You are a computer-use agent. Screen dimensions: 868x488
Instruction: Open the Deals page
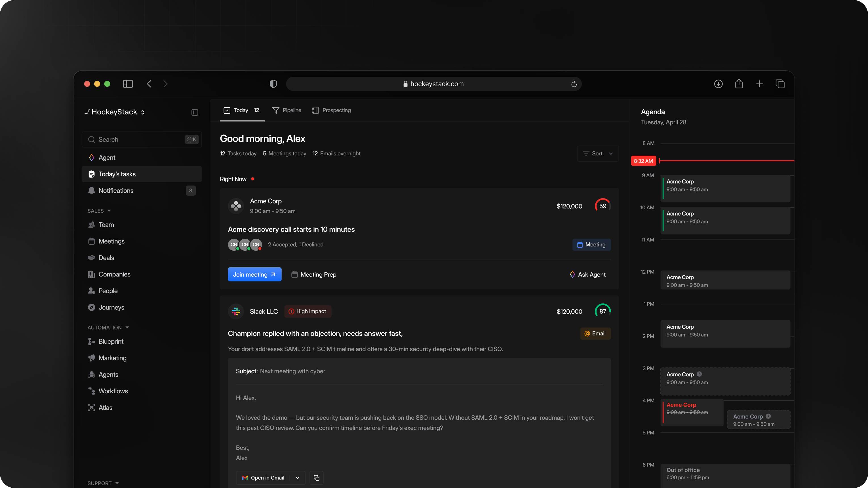pos(142,258)
